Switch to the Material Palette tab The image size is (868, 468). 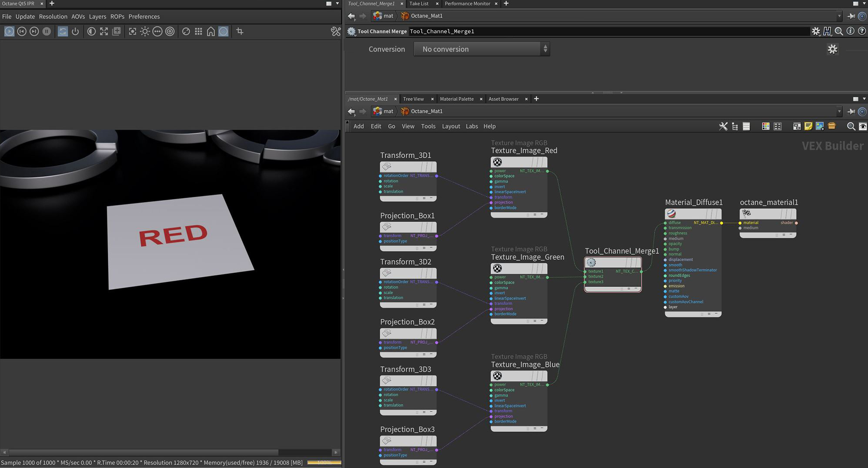point(457,99)
